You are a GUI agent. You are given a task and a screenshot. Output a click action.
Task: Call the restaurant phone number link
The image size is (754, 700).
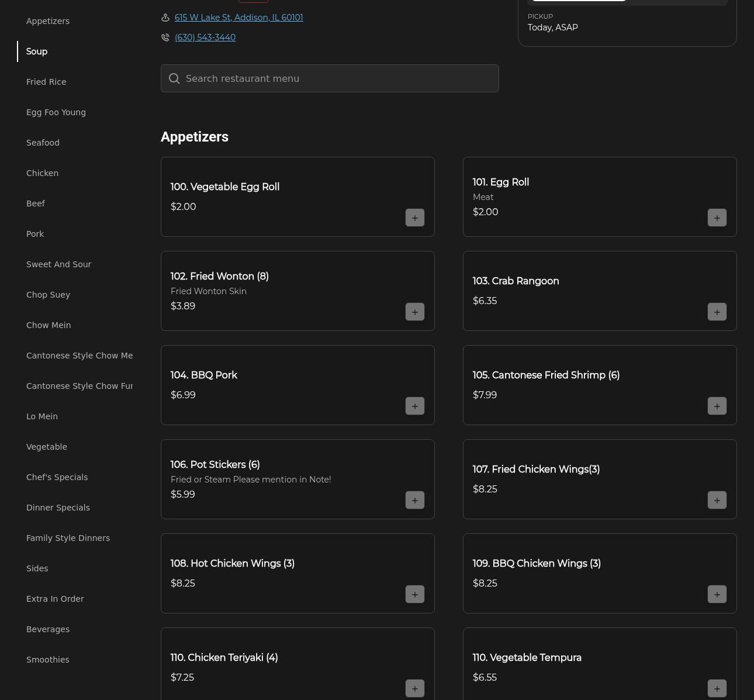[x=205, y=37]
